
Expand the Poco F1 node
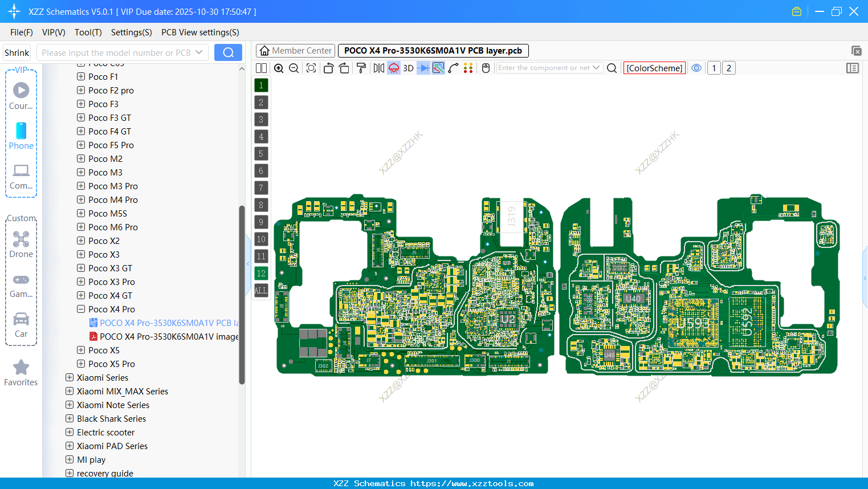(x=81, y=76)
